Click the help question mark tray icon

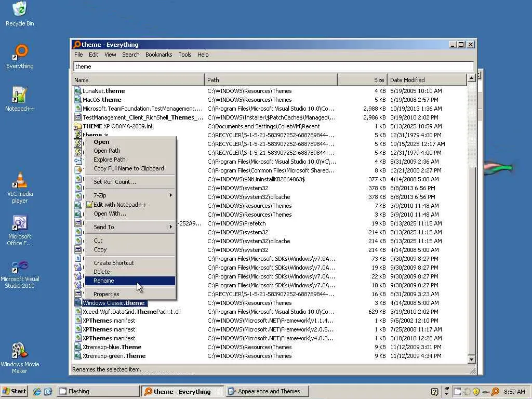point(435,392)
